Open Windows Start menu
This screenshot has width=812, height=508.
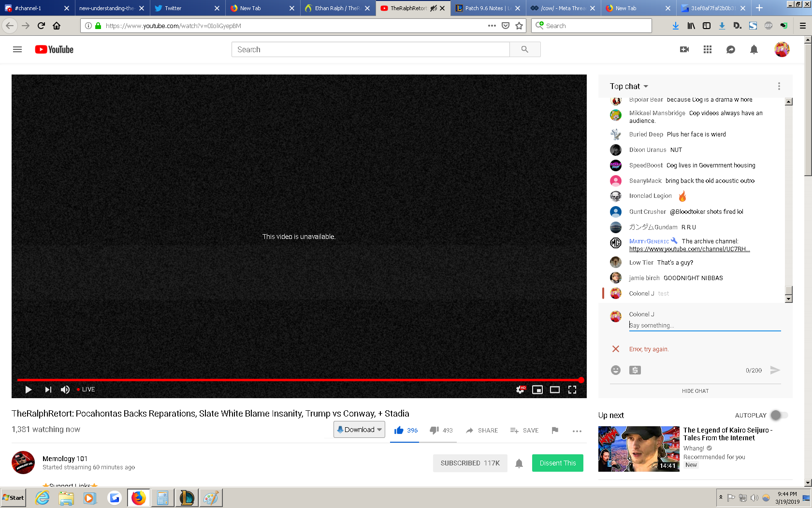(x=14, y=498)
